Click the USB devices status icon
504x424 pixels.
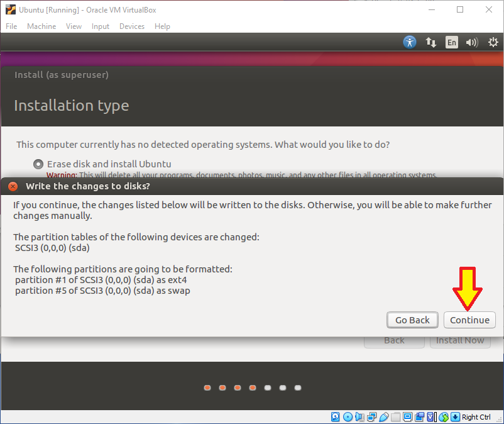click(384, 417)
